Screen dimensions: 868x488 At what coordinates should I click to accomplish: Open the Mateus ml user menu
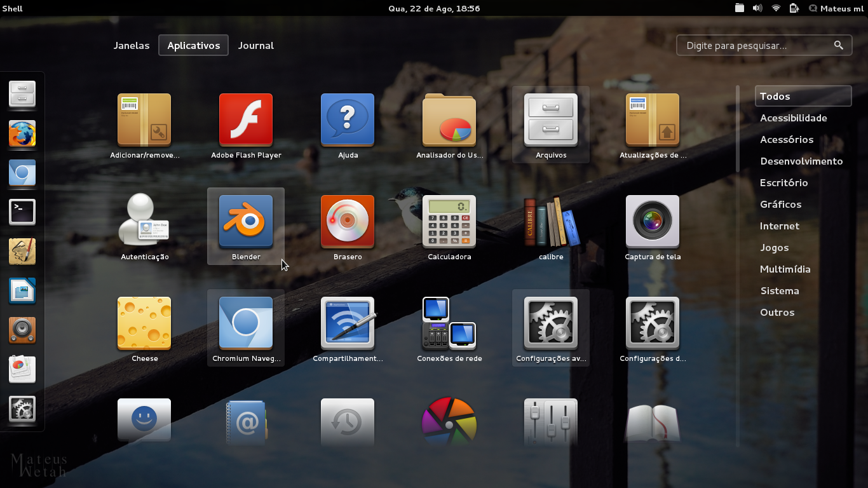[836, 8]
